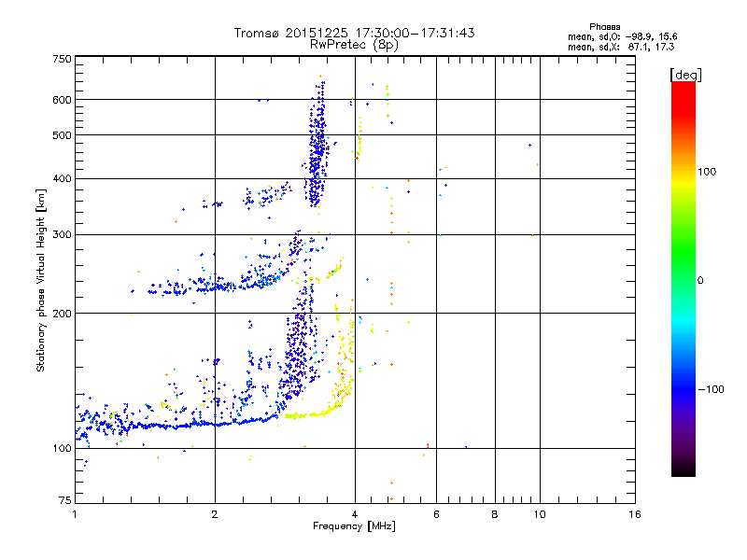Click the y-axis tick label '500'

click(x=62, y=135)
